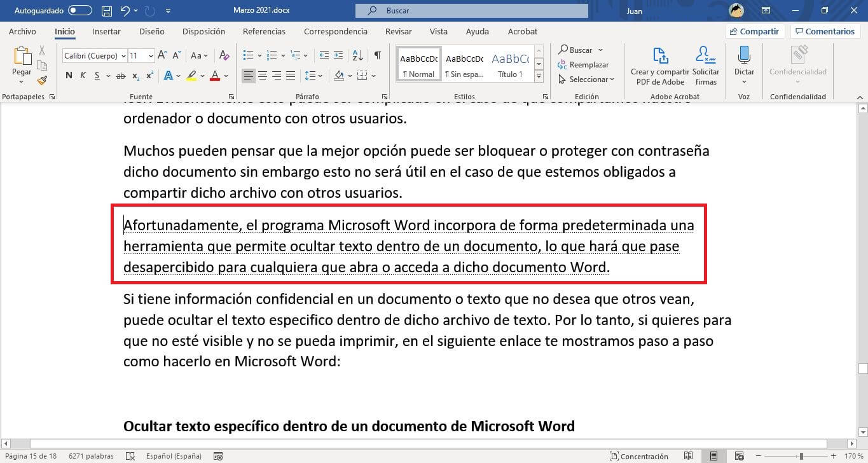The height and width of the screenshot is (463, 868).
Task: Toggle Concentración focus mode
Action: [638, 456]
